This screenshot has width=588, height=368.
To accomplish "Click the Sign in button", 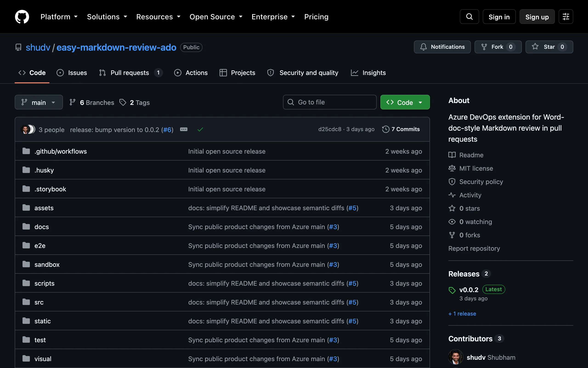I will 499,17.
